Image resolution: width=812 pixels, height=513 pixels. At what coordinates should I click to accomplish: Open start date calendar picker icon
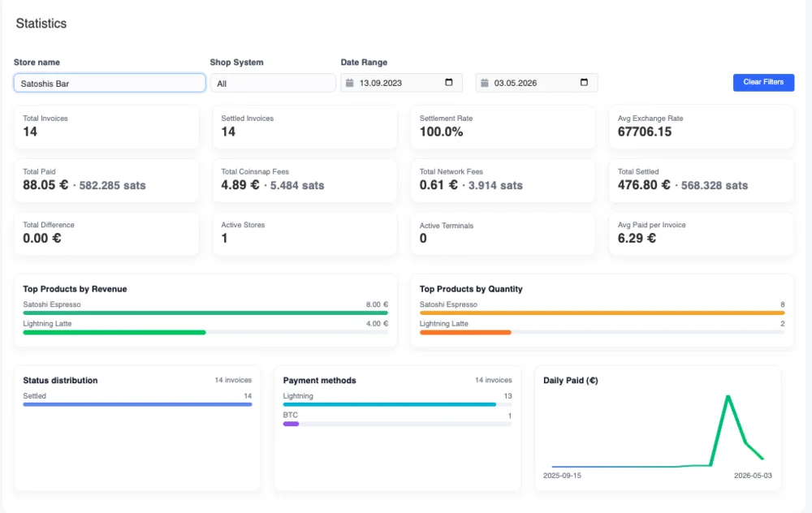point(449,82)
